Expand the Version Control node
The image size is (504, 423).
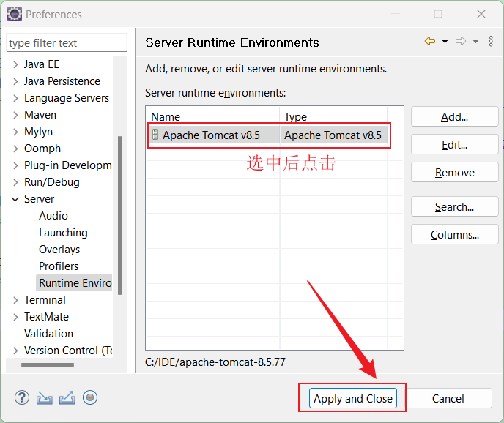point(15,351)
